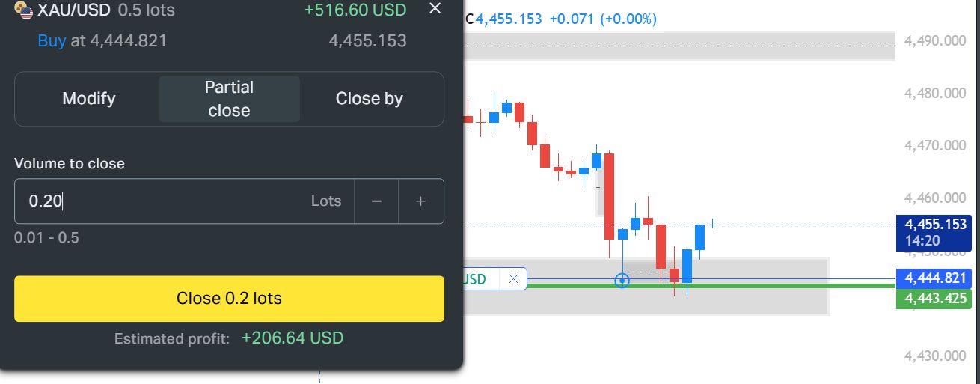
Task: Increase close volume with the plus button
Action: (420, 201)
